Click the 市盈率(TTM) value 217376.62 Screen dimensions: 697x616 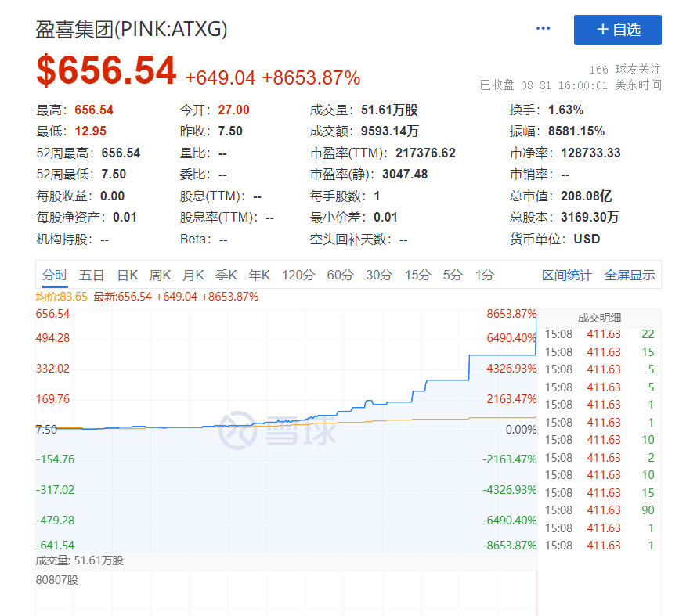click(x=426, y=153)
